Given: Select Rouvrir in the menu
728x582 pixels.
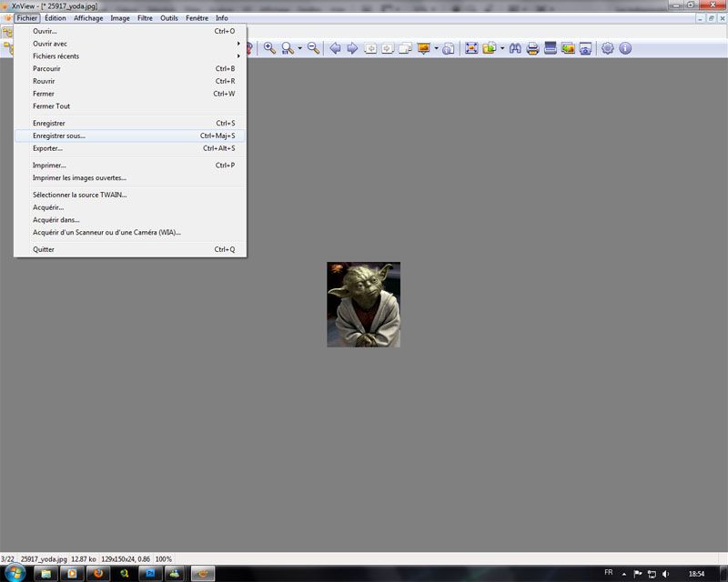Looking at the screenshot, I should 130,81.
